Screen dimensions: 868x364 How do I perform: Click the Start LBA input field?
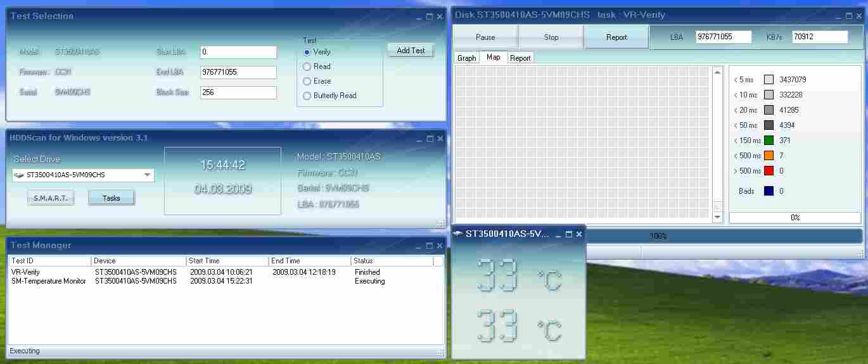click(238, 52)
